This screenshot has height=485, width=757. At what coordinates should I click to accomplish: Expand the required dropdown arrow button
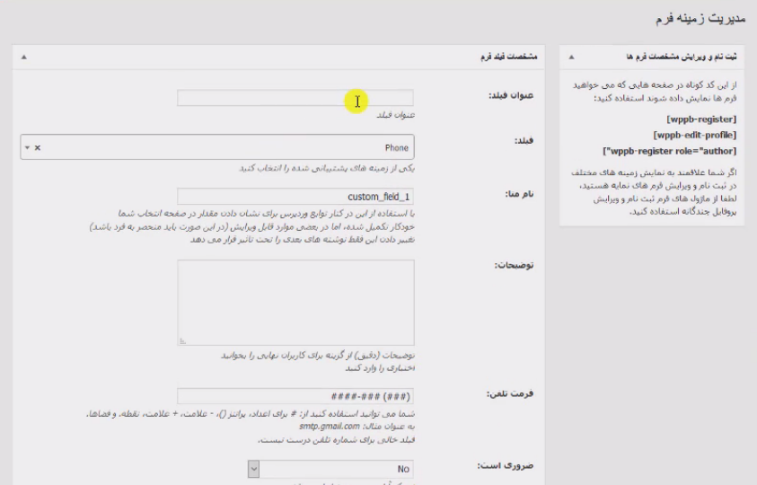253,469
